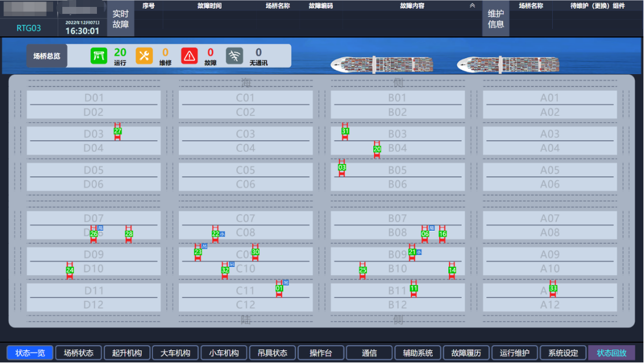The width and height of the screenshot is (644, 363).
Task: Click the gray no-communication signal icon
Action: pos(234,55)
